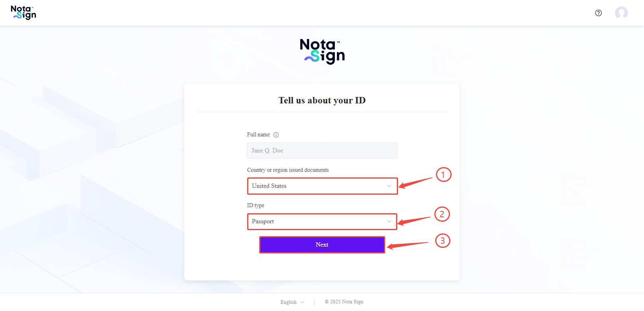Click the "Tell us about your ID" heading
This screenshot has height=311, width=644.
click(x=322, y=100)
